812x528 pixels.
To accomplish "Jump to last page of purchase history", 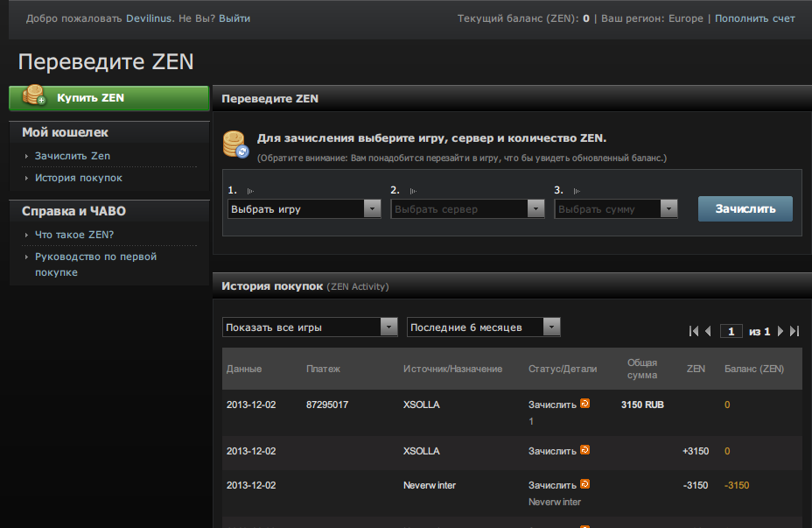I will point(794,331).
